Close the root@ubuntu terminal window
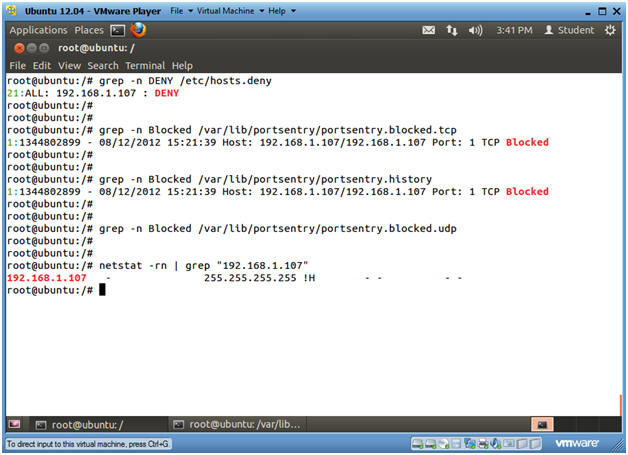 tap(19, 48)
